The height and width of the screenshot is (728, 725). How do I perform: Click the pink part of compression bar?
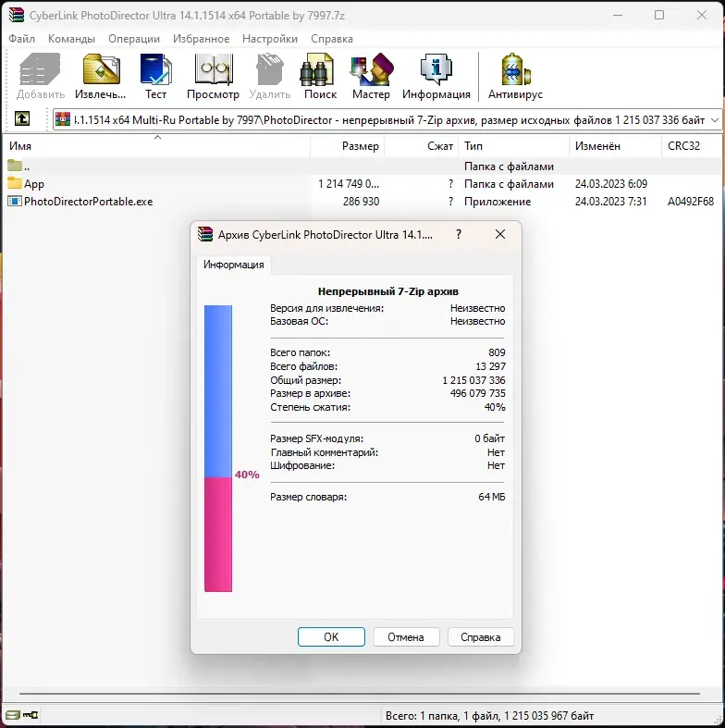click(218, 535)
